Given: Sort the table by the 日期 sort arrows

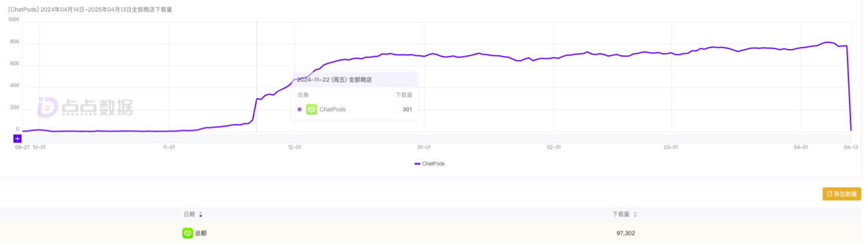Looking at the screenshot, I should (x=200, y=214).
